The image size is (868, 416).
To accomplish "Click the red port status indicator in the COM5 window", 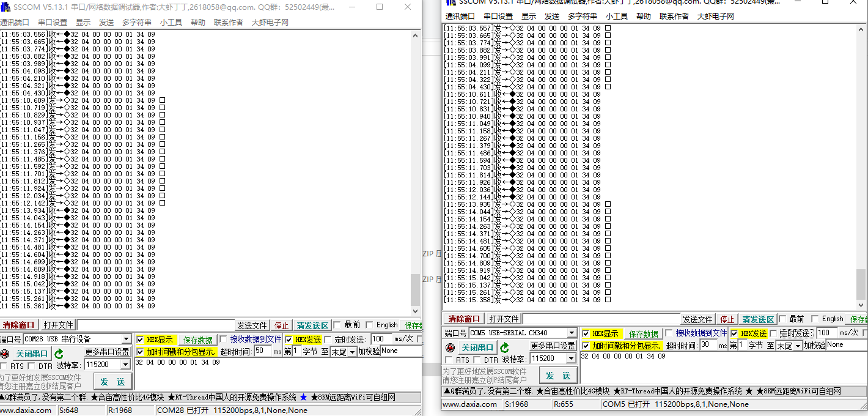I will (450, 347).
